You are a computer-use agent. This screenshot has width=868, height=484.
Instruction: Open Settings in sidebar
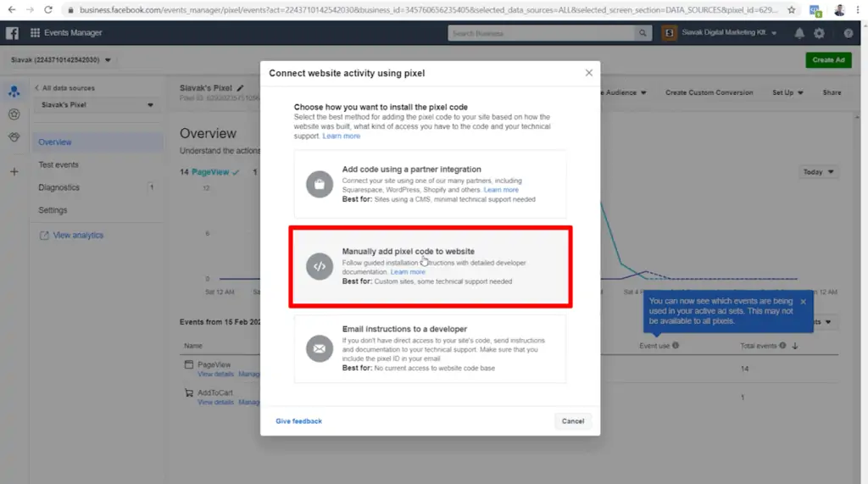[x=53, y=210]
